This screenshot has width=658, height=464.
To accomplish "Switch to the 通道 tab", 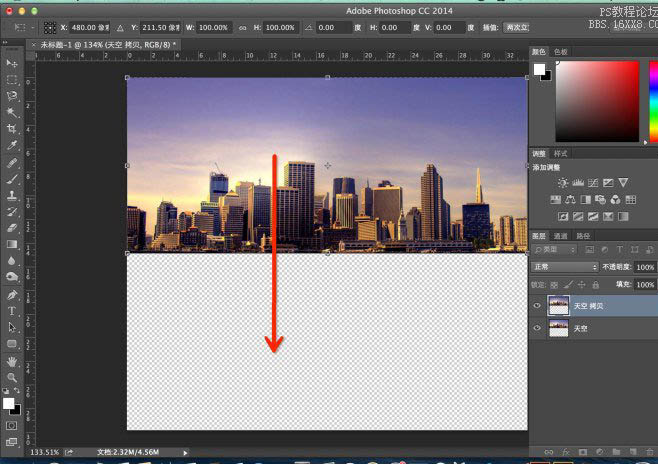I will coord(561,236).
